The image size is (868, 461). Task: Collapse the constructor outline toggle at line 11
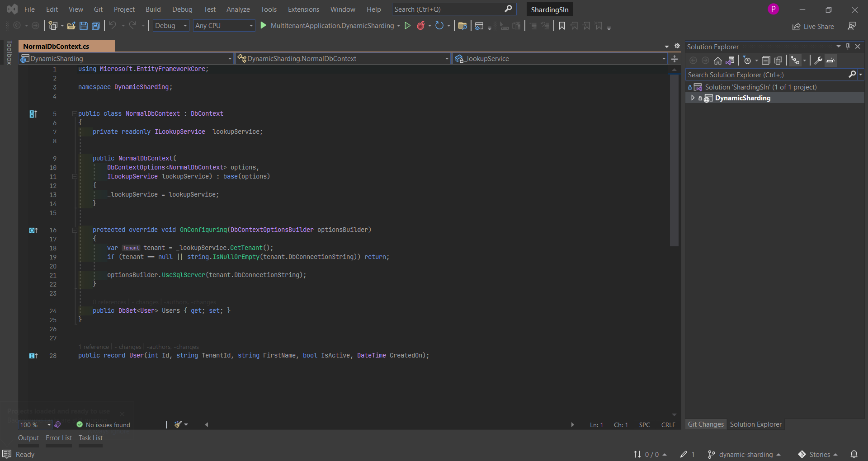click(x=75, y=177)
